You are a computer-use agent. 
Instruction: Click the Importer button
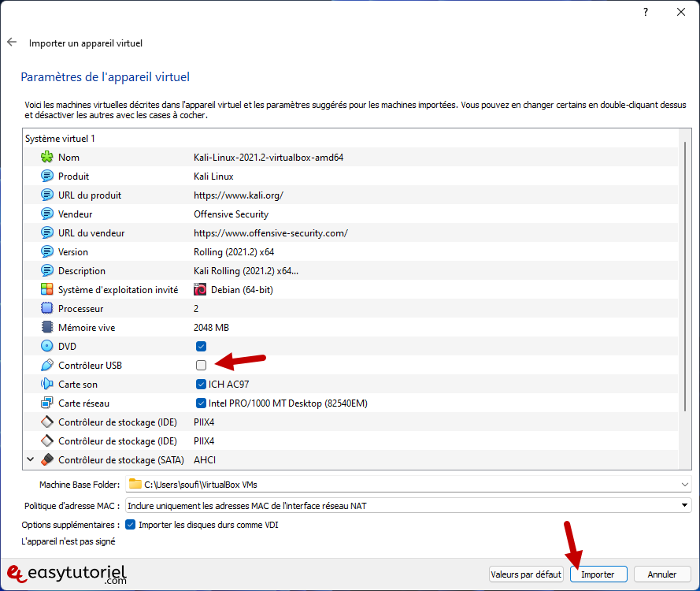coord(598,574)
